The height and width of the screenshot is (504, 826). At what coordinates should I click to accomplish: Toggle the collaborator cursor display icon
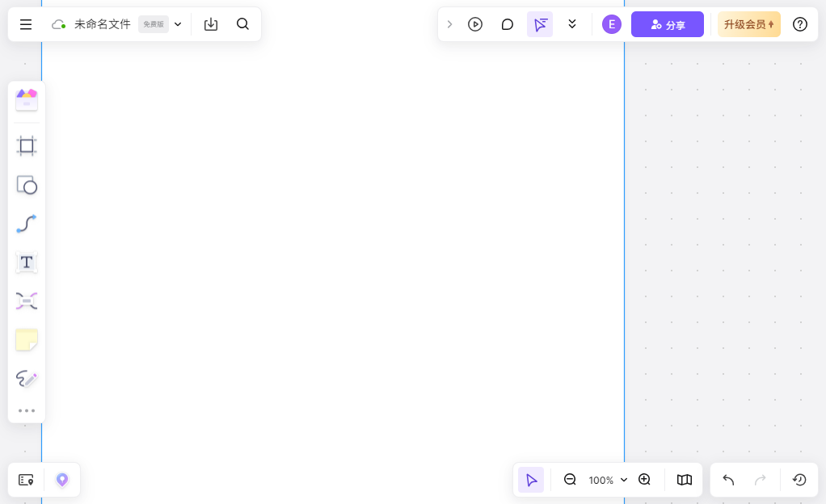[540, 24]
